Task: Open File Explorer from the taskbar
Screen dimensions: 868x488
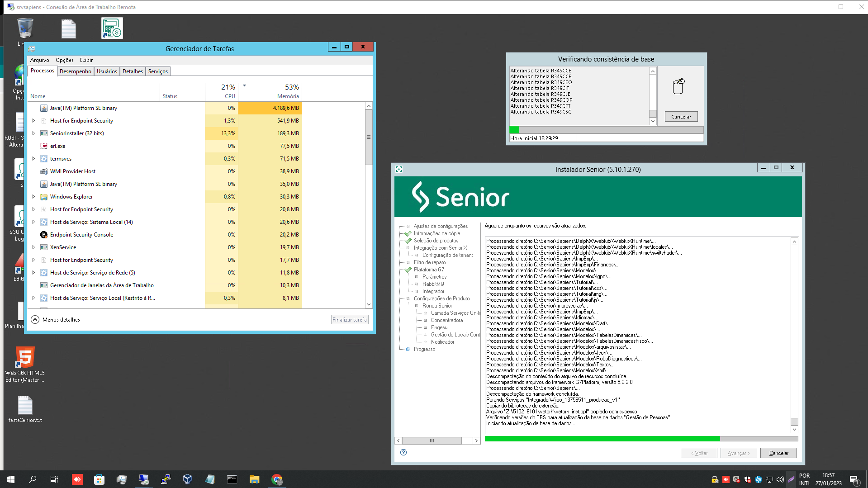Action: 254,479
